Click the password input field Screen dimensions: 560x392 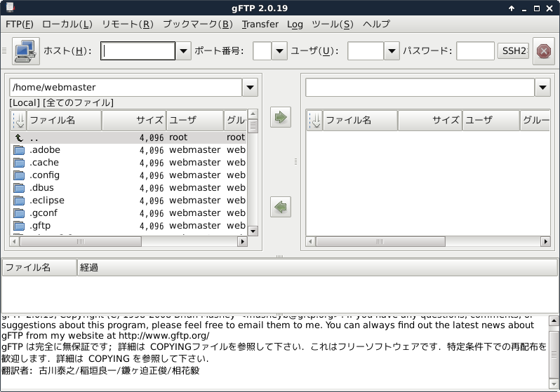[475, 51]
